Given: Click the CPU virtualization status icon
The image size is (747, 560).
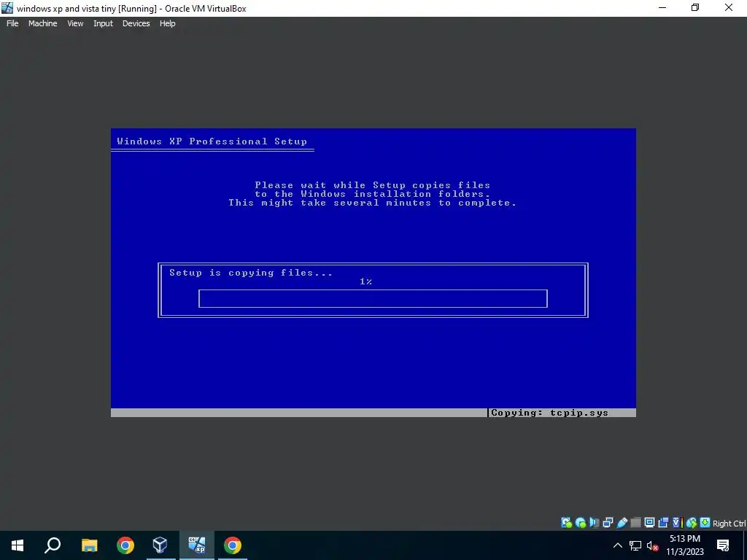Looking at the screenshot, I should pyautogui.click(x=677, y=523).
